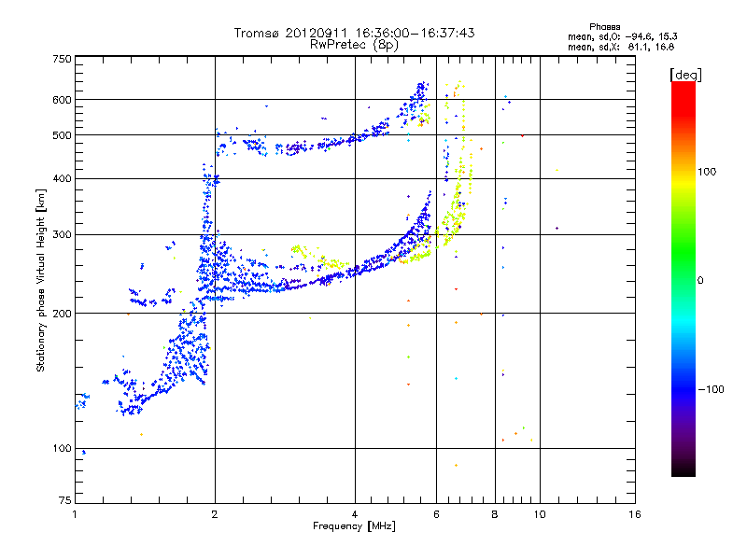747x560 pixels.
Task: Click the 100 km height tick label
Action: coord(62,448)
